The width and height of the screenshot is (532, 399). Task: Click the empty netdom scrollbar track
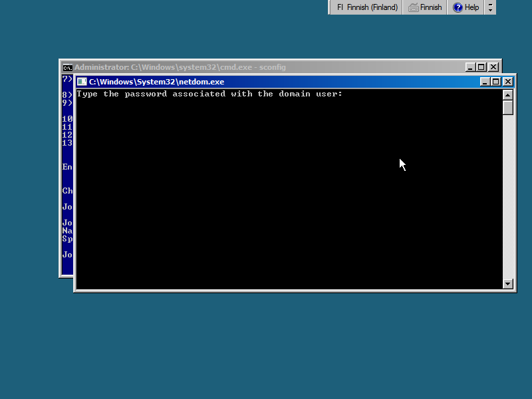tap(508, 199)
